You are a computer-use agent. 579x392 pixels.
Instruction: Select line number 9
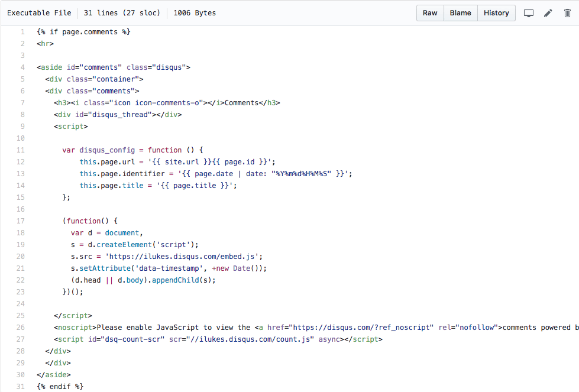coord(22,127)
